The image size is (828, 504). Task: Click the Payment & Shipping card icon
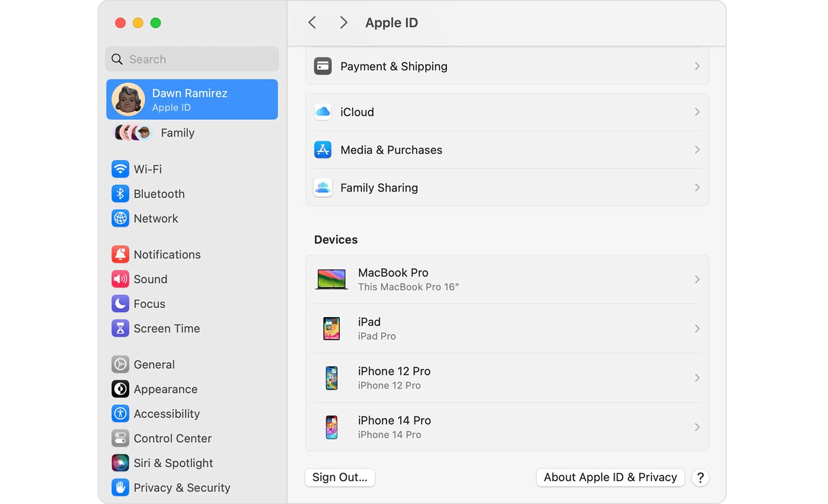coord(322,67)
